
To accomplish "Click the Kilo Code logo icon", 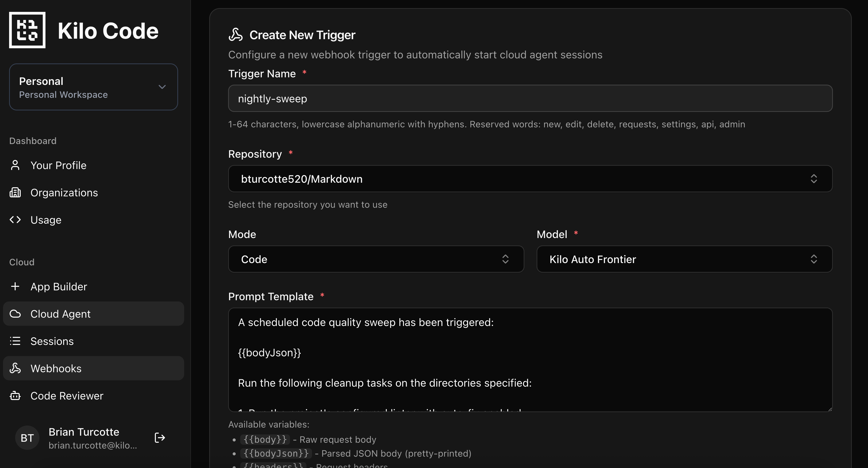I will [x=27, y=30].
